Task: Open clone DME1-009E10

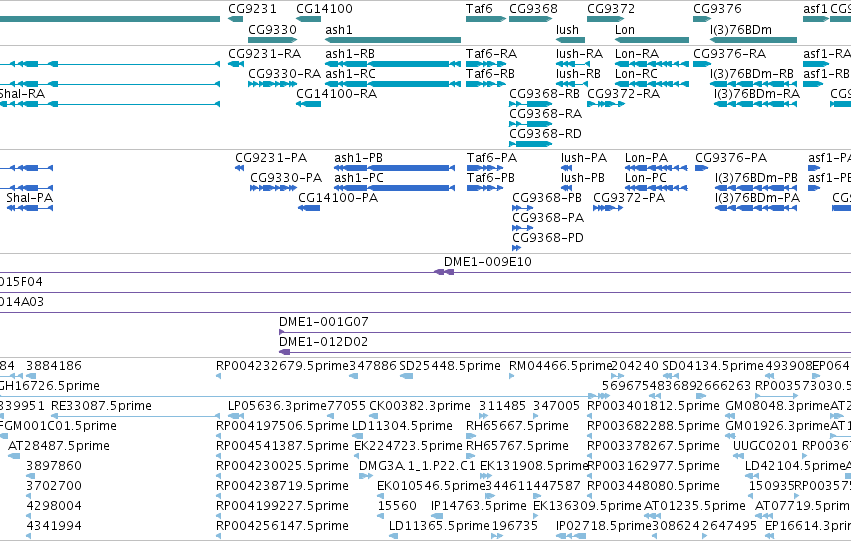Action: (487, 262)
